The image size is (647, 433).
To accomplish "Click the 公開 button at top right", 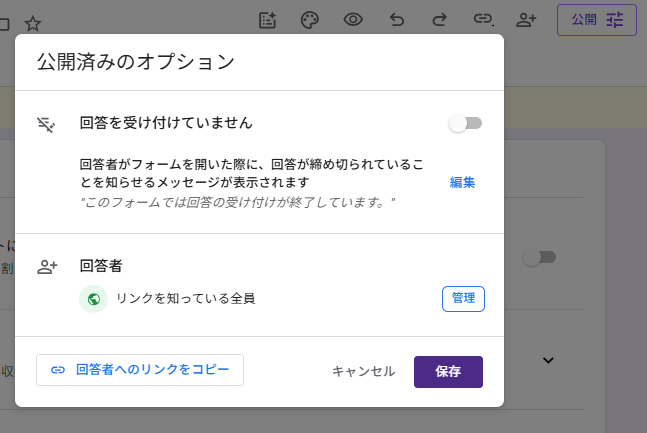I will click(597, 20).
